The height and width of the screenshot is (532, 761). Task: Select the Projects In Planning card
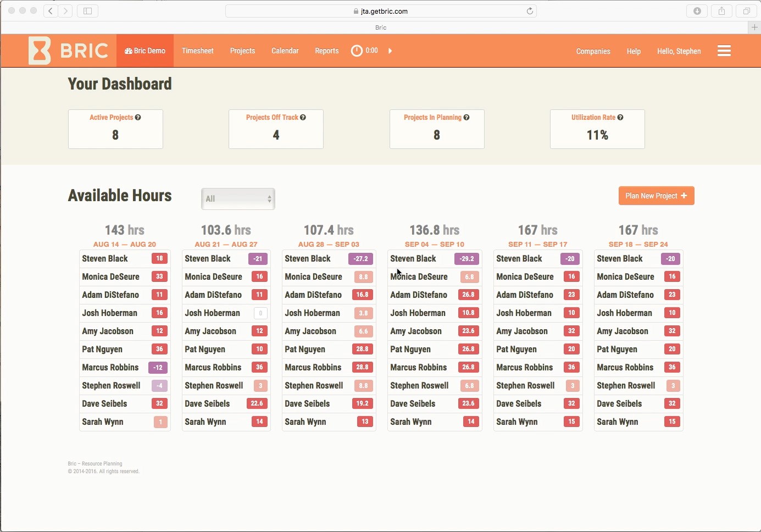(437, 129)
